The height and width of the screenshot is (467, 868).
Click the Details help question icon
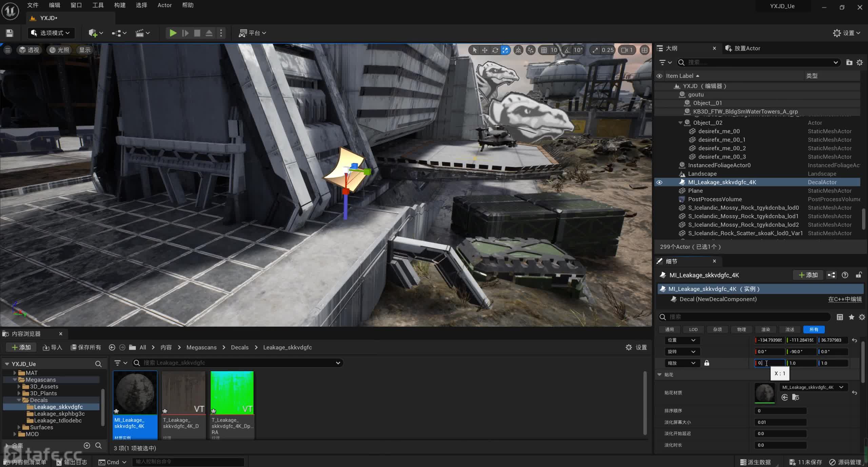tap(845, 275)
